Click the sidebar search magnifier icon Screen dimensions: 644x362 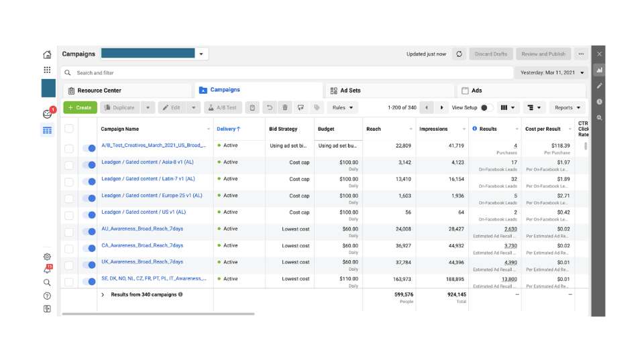pos(47,282)
